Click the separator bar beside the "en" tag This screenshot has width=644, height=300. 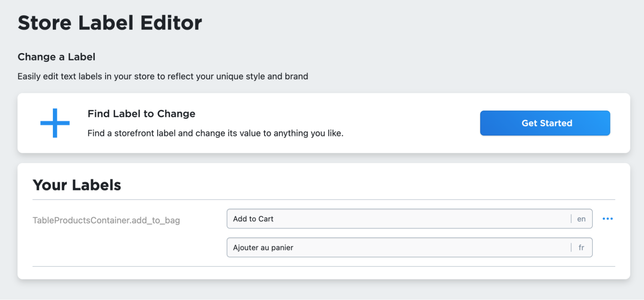tap(571, 219)
